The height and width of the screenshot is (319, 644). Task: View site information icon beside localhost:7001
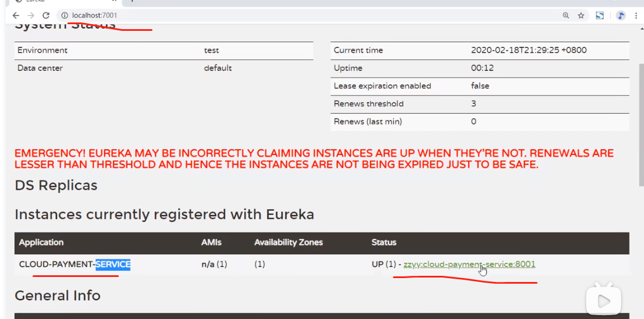point(64,16)
